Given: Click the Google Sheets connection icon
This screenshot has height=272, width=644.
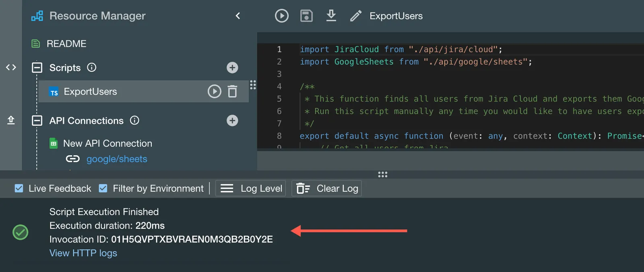Looking at the screenshot, I should pyautogui.click(x=54, y=143).
